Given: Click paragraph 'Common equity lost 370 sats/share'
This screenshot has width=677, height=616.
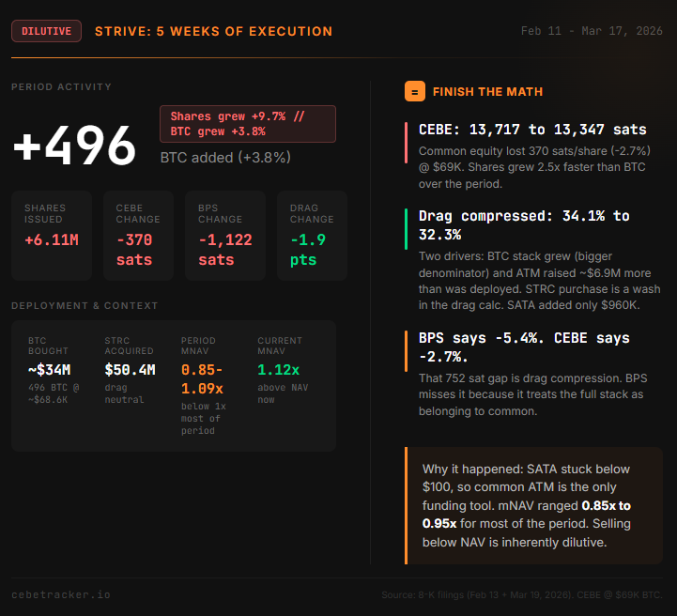Looking at the screenshot, I should point(534,167).
